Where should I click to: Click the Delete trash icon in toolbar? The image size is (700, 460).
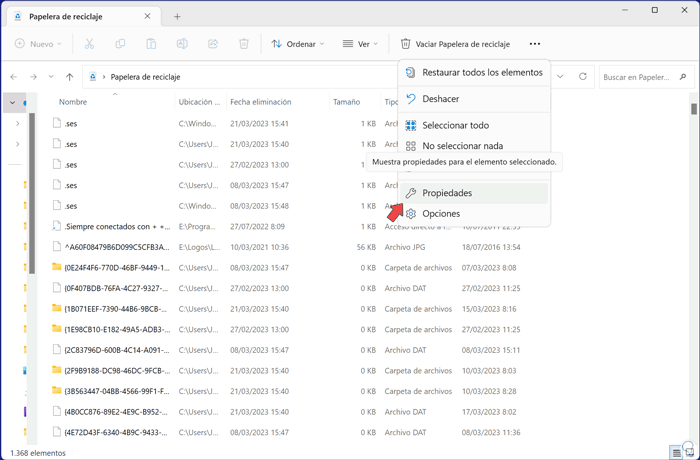244,44
